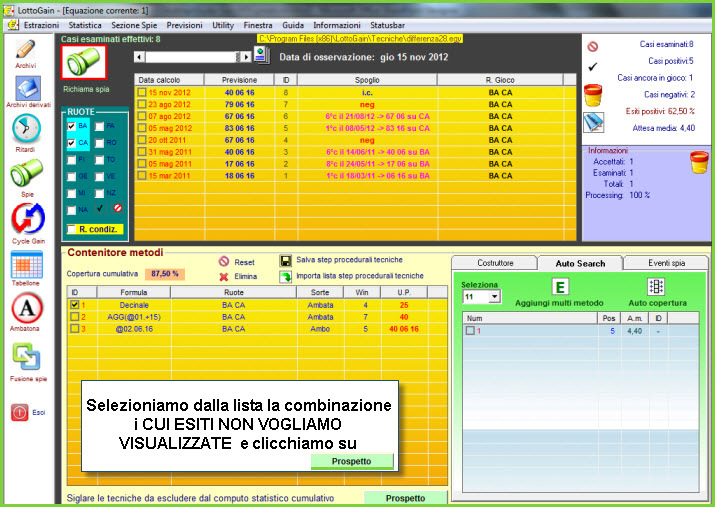Uncheck the BA wheel checkbox
Screen dimensions: 715x507
[71, 126]
